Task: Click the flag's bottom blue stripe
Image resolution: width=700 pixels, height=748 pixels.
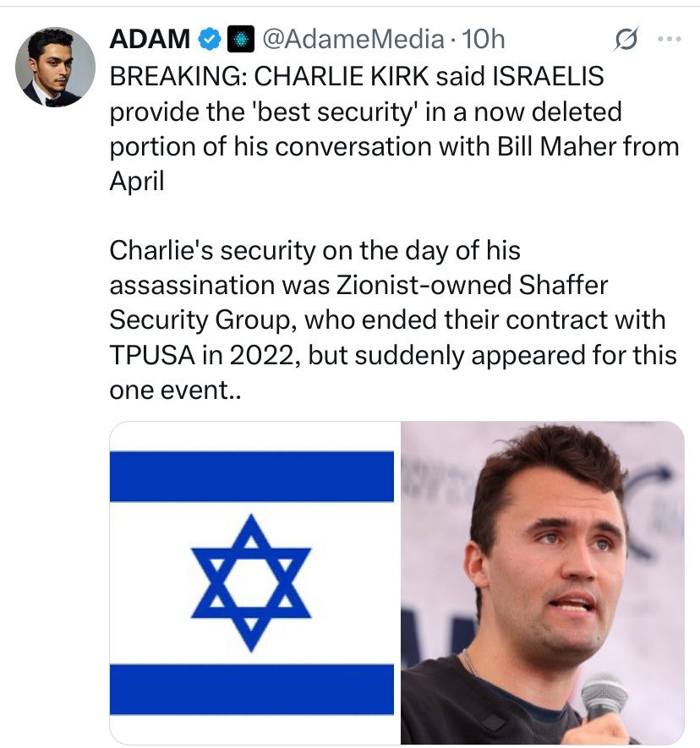Action: [252, 688]
